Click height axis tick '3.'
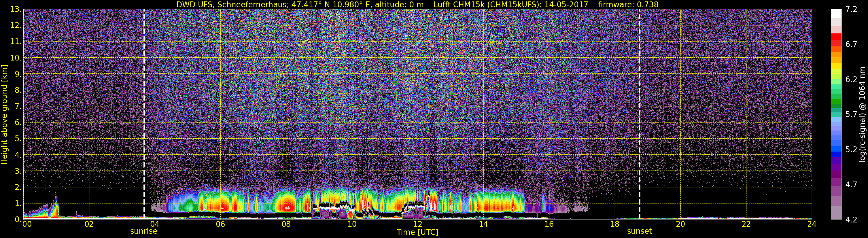The image size is (868, 238). [18, 171]
